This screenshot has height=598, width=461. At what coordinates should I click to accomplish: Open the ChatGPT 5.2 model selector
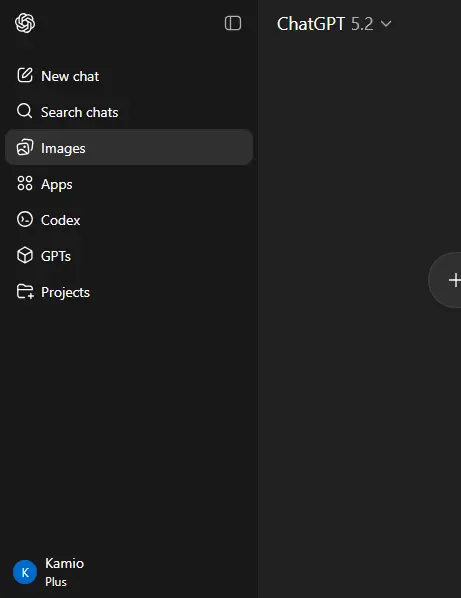[x=334, y=24]
